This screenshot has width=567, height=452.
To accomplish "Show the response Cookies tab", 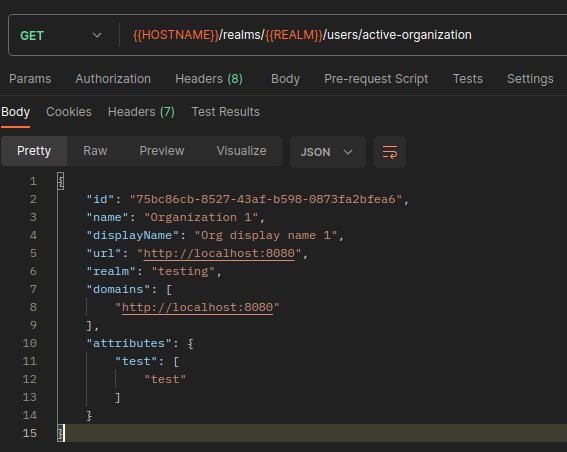I will (69, 112).
